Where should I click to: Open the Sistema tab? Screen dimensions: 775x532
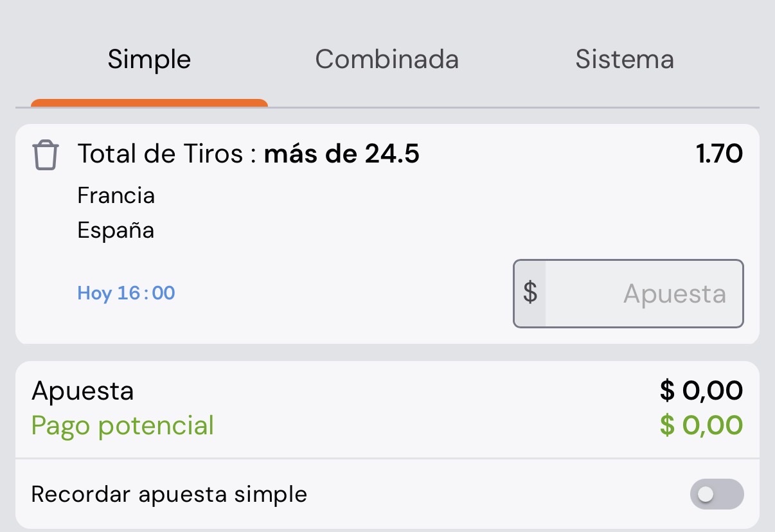click(625, 60)
